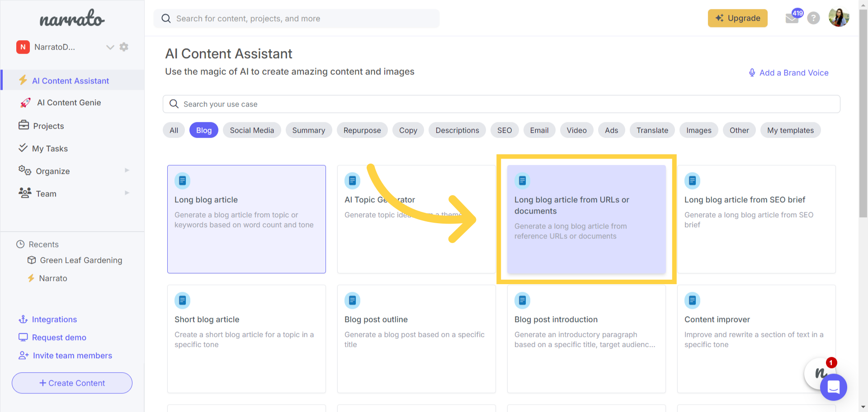Click the Create Content button
Screen dimensions: 868x412
[x=72, y=383]
